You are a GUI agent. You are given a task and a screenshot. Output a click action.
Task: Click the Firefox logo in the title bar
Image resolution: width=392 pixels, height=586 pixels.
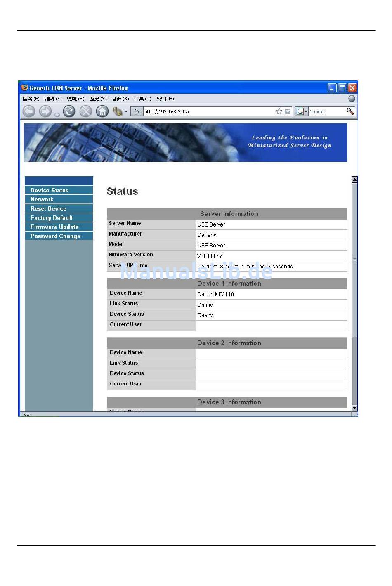pyautogui.click(x=25, y=87)
